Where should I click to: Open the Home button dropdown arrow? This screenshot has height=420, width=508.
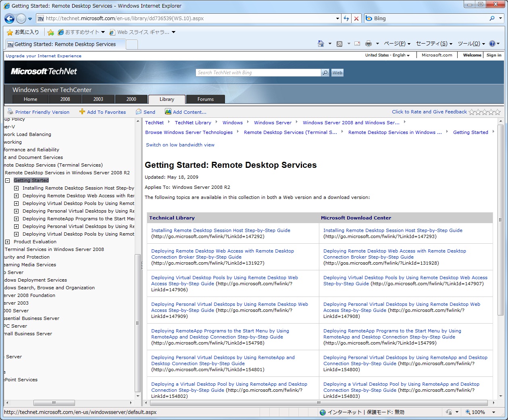pyautogui.click(x=330, y=44)
